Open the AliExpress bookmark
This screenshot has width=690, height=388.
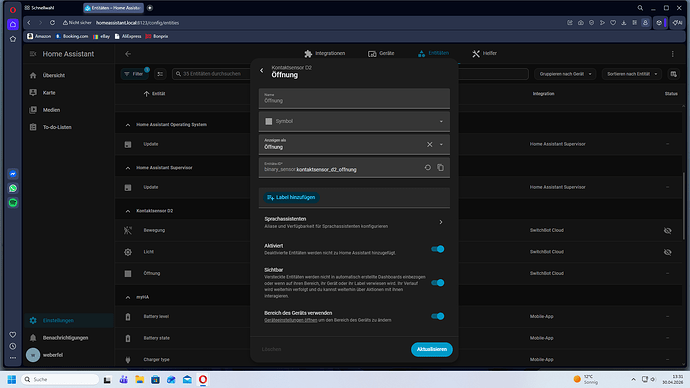pyautogui.click(x=128, y=36)
